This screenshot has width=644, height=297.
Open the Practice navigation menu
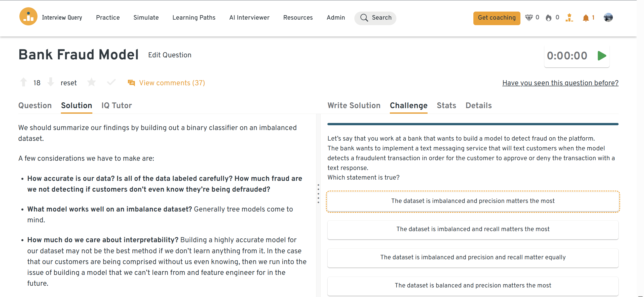[108, 18]
